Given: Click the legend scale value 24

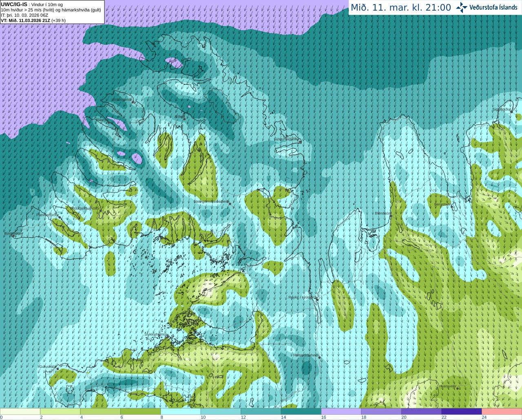Looking at the screenshot, I should 484,417.
